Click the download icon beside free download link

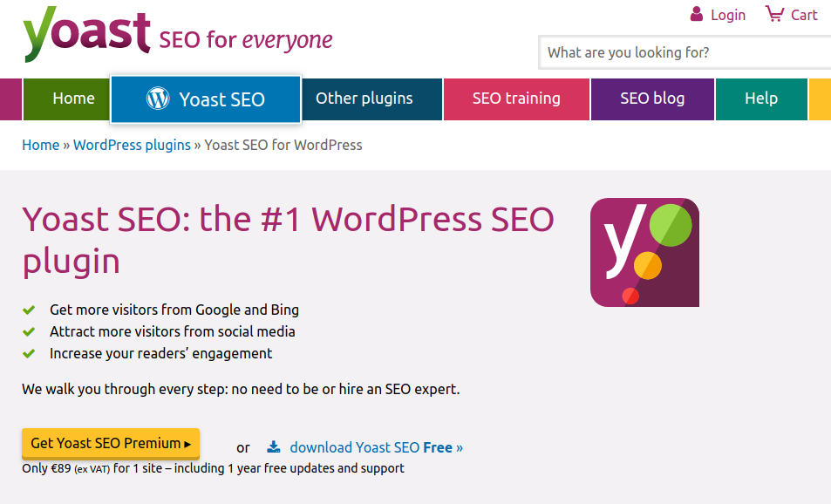pyautogui.click(x=274, y=446)
